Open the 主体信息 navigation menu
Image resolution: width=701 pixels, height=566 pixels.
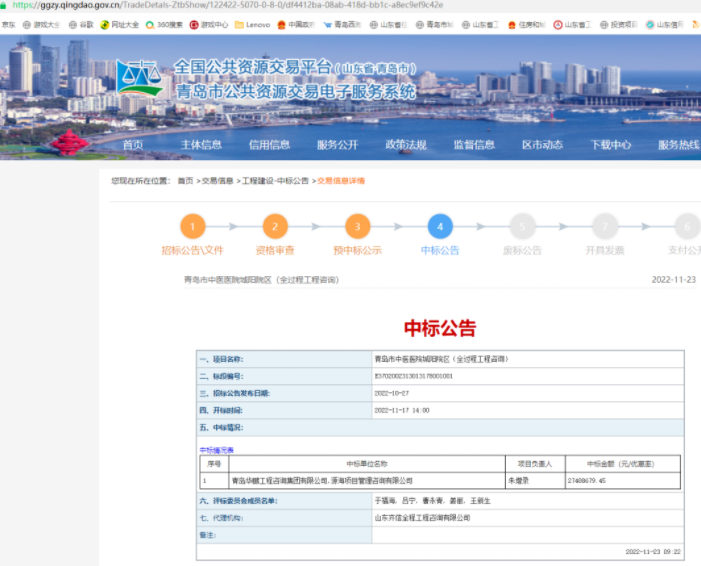(x=201, y=145)
